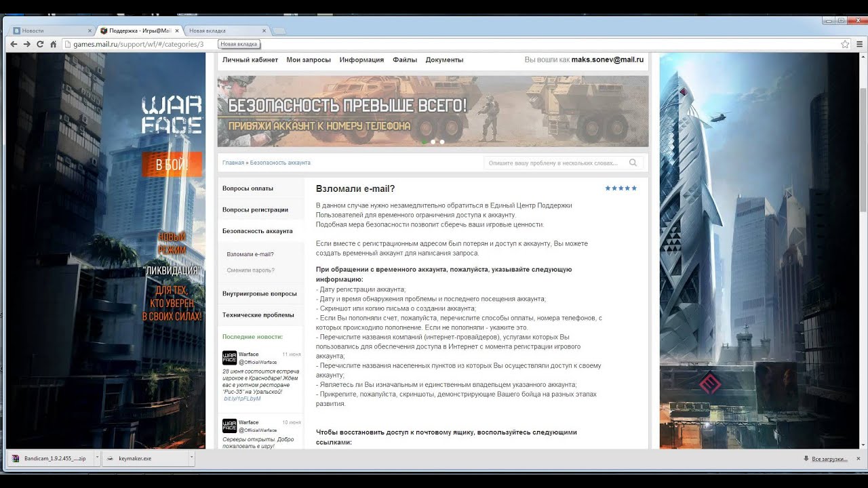Expand the Bandicam download options arrow
Viewport: 868px width, 488px height.
click(x=97, y=458)
